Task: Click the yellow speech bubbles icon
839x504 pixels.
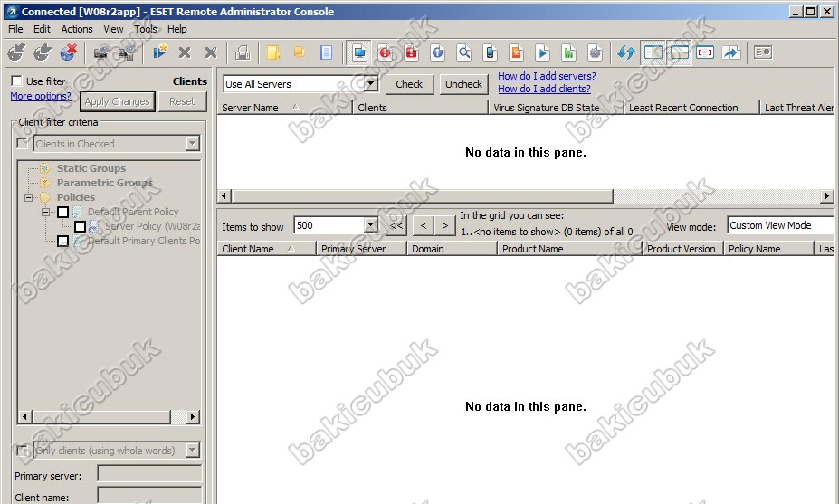Action: [299, 52]
